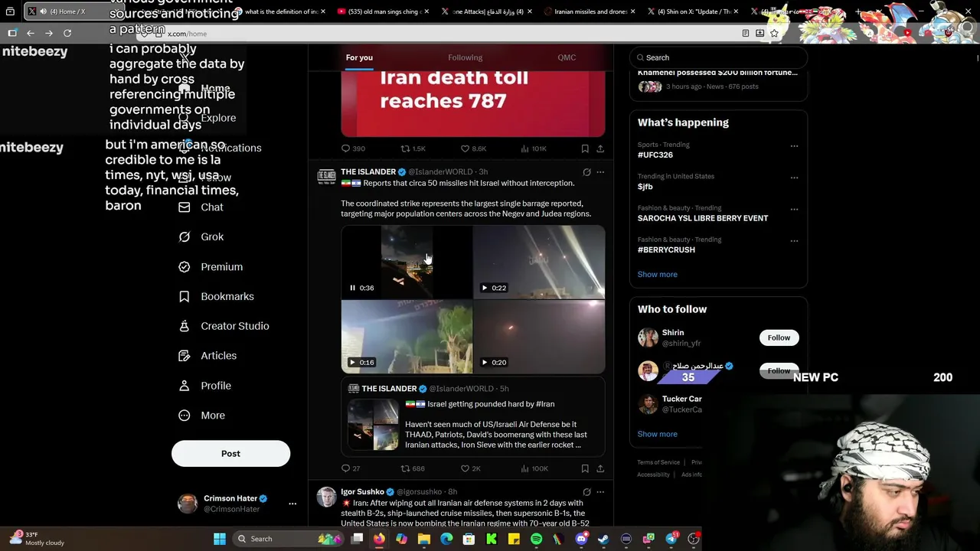
Task: Switch to the QMC tab
Action: tap(567, 57)
